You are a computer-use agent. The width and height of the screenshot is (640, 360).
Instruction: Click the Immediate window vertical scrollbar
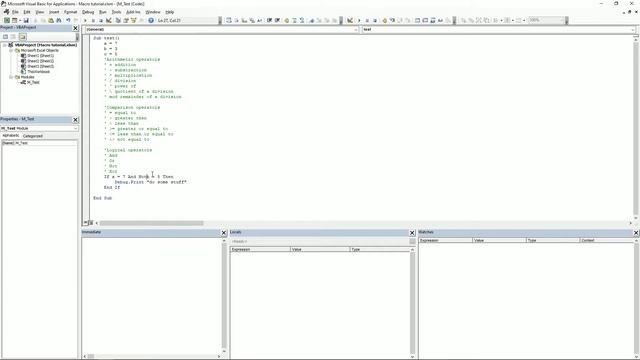pos(224,296)
